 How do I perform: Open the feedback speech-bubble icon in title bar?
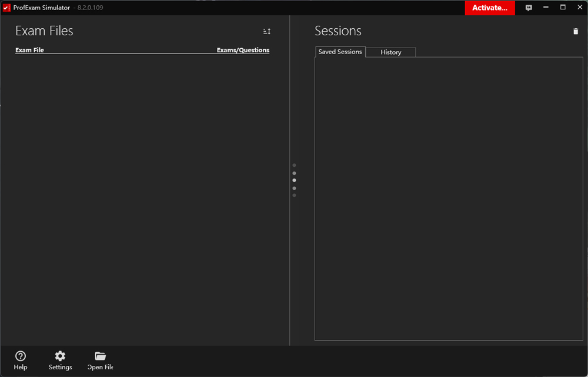[529, 8]
